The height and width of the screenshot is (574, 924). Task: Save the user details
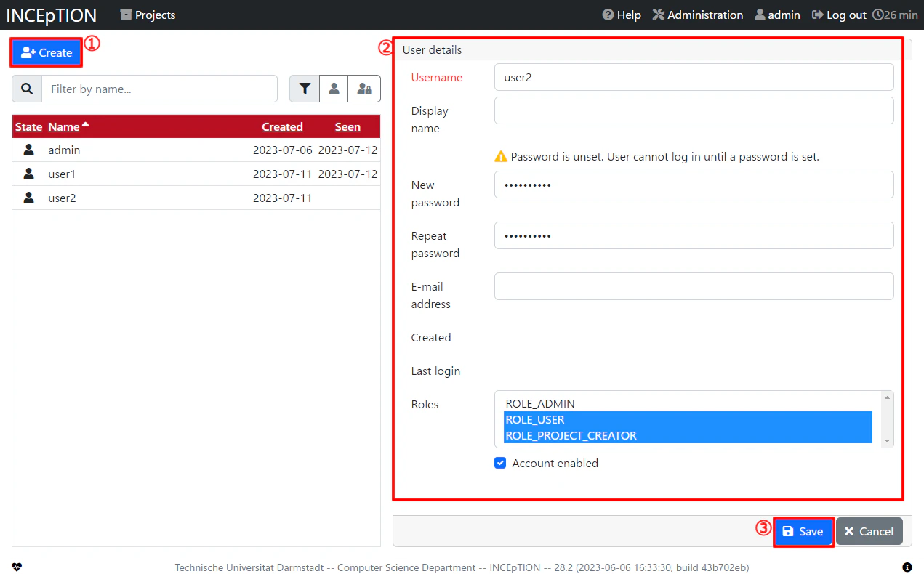pyautogui.click(x=803, y=531)
